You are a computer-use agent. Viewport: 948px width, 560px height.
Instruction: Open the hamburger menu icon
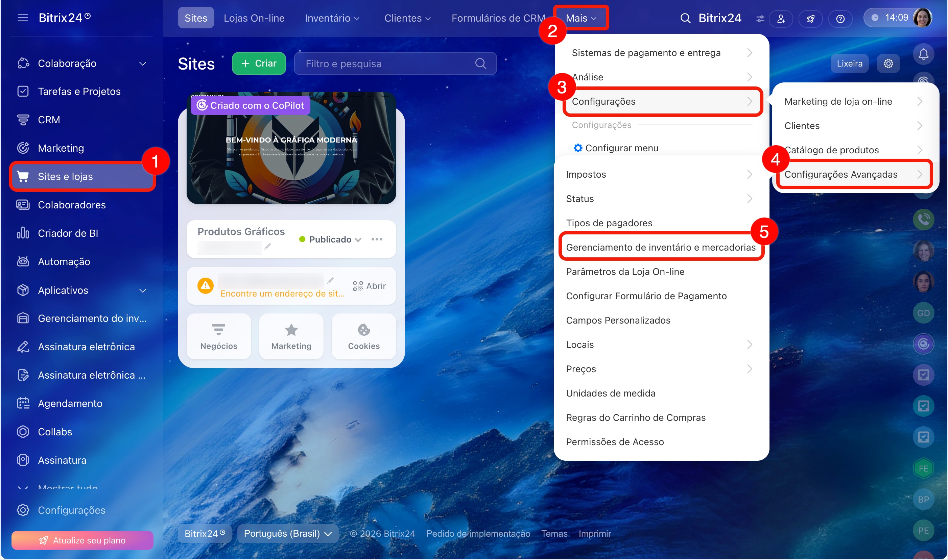[23, 18]
